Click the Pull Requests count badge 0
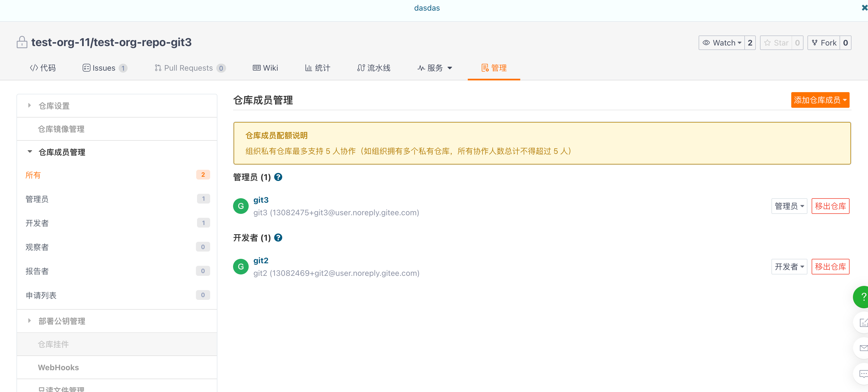 (x=221, y=68)
